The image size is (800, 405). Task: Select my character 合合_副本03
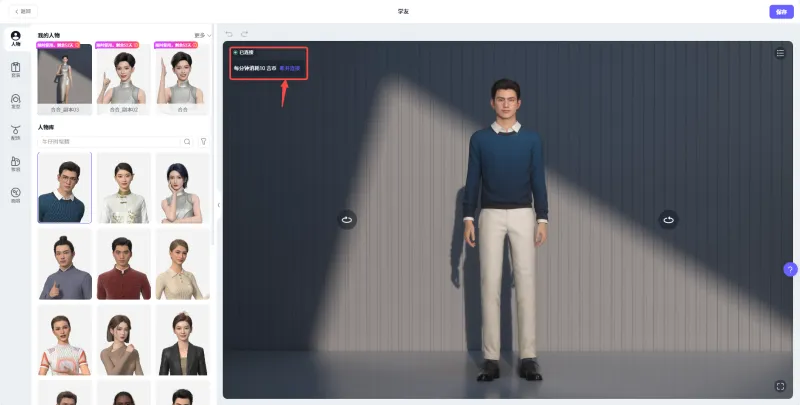[x=65, y=79]
